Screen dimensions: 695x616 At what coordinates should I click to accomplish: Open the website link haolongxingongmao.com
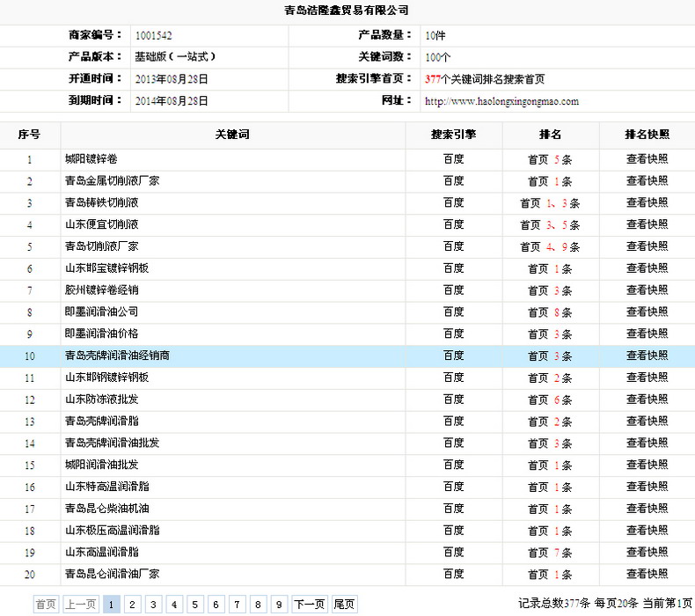point(501,101)
